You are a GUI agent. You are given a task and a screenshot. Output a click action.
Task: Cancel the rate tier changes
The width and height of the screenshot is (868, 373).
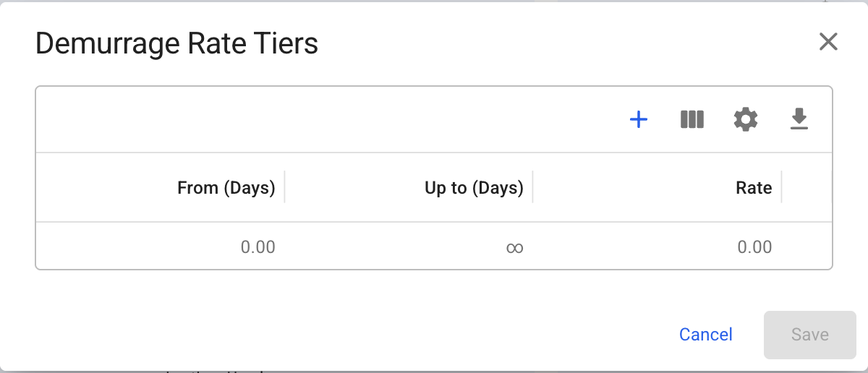(706, 335)
